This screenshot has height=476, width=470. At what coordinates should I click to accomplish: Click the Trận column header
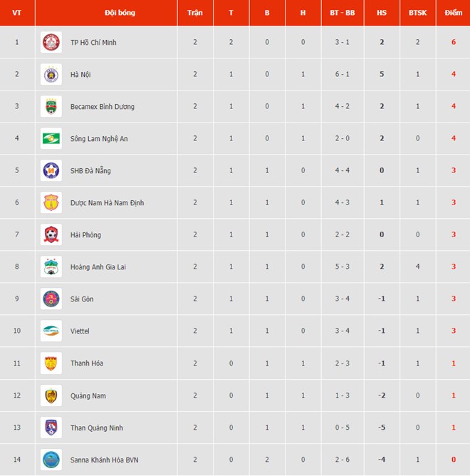pyautogui.click(x=194, y=13)
